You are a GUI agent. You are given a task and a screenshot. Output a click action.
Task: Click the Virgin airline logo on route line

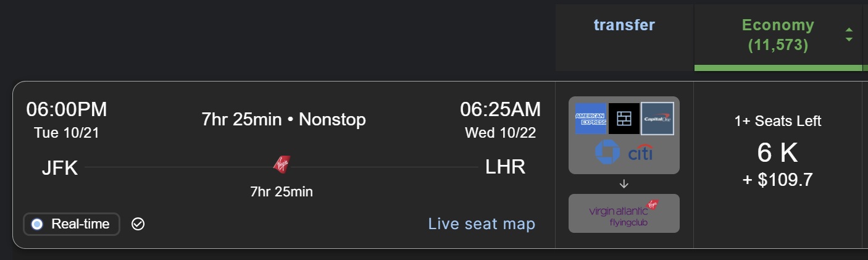point(282,165)
